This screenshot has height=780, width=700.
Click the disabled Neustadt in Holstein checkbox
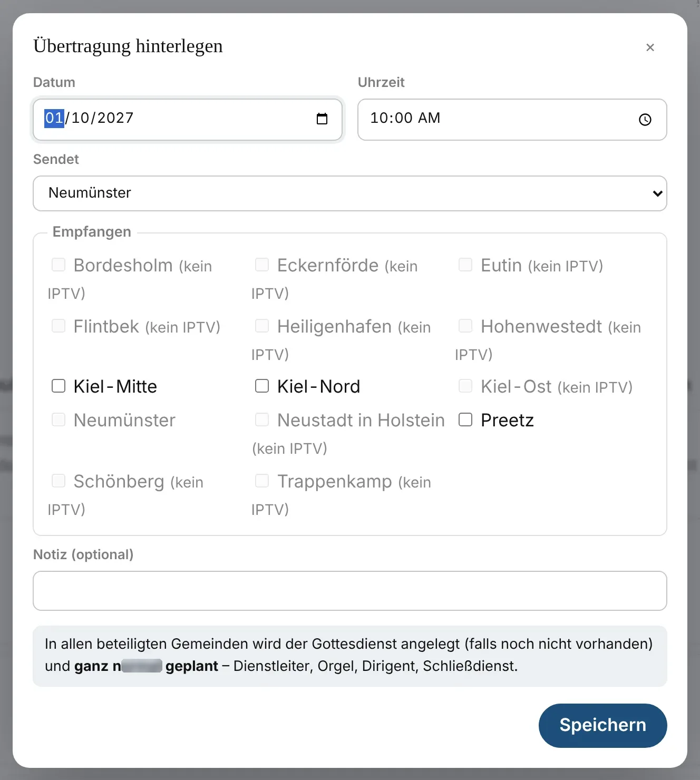[x=262, y=420]
